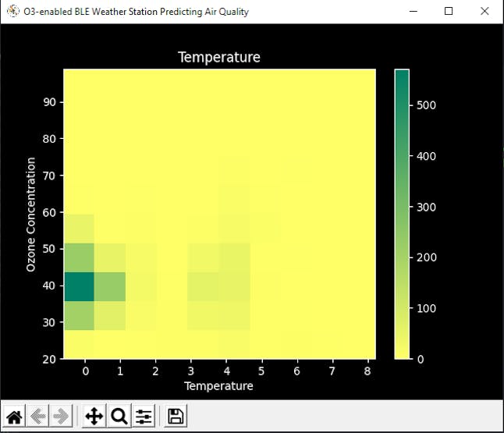Screen dimensions: 504x433
Task: Click the x-axis tick label 5
Action: click(x=261, y=371)
